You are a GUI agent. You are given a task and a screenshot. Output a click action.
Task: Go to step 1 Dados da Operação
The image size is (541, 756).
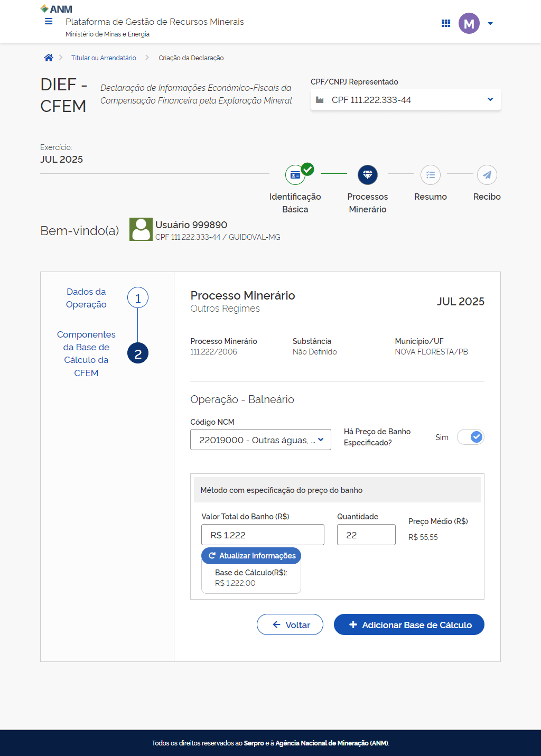point(138,298)
